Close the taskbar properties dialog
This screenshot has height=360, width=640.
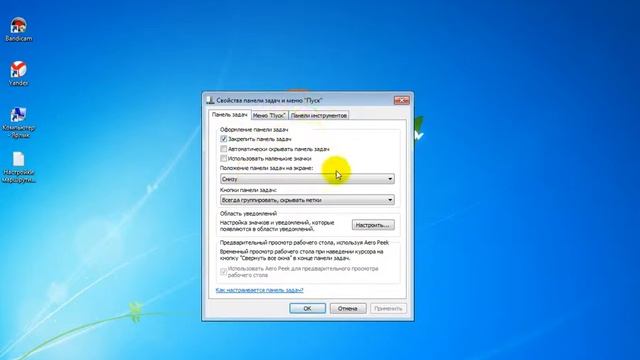[x=402, y=100]
